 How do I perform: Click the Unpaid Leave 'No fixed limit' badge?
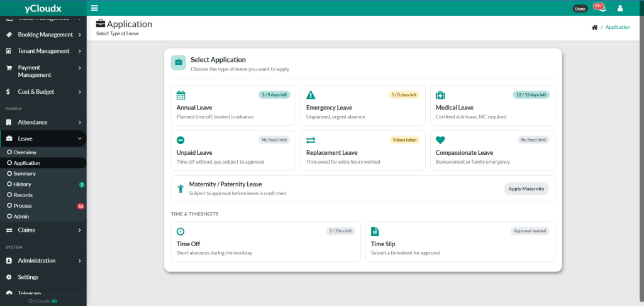(x=274, y=140)
